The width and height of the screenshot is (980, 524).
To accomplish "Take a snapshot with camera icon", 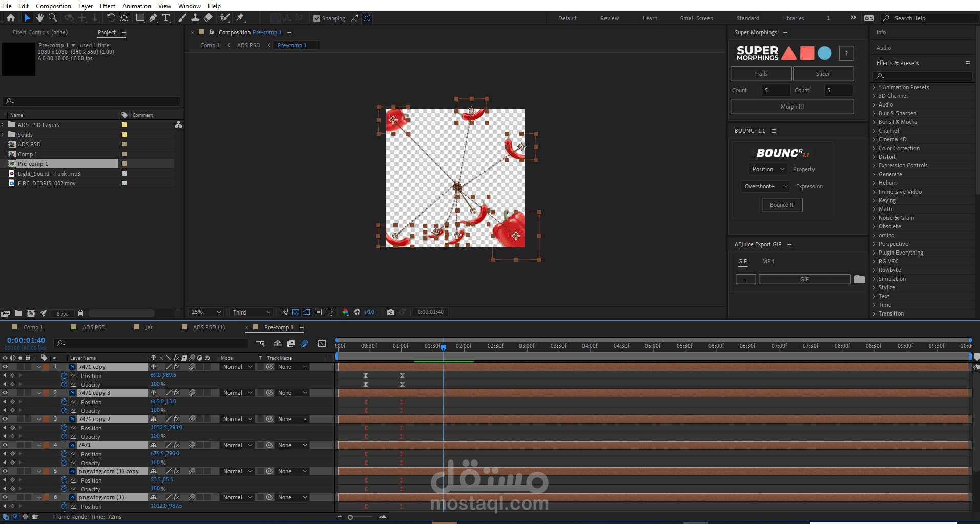I will pos(391,312).
